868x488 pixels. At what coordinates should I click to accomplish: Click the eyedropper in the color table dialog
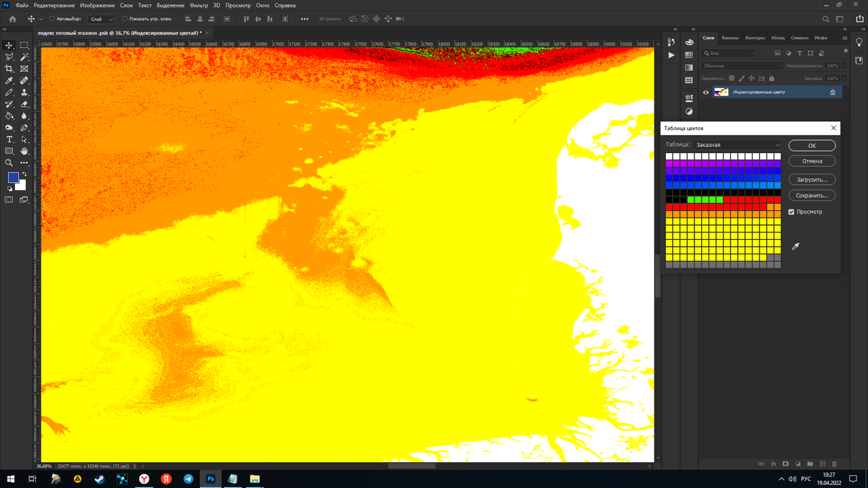click(x=795, y=246)
